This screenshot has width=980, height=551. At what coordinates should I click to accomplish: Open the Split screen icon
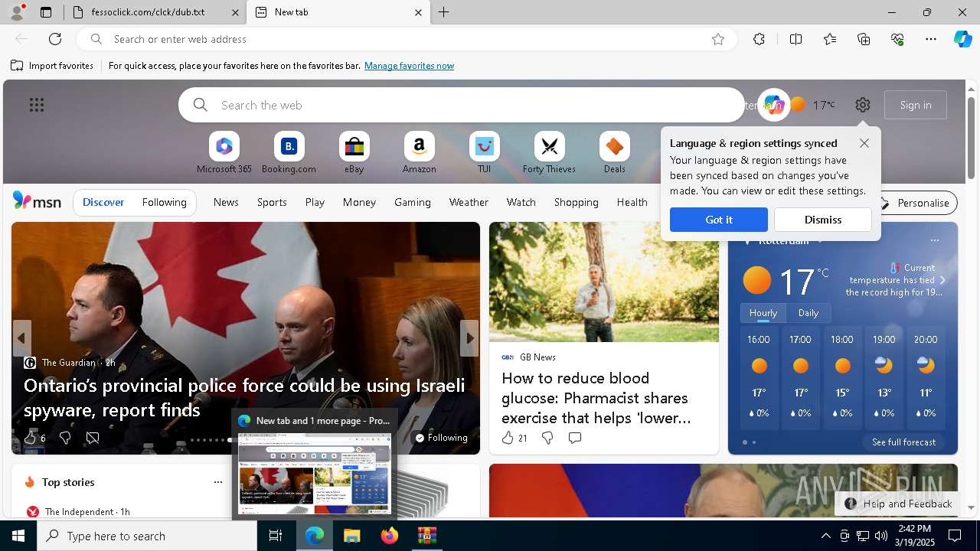click(x=795, y=39)
